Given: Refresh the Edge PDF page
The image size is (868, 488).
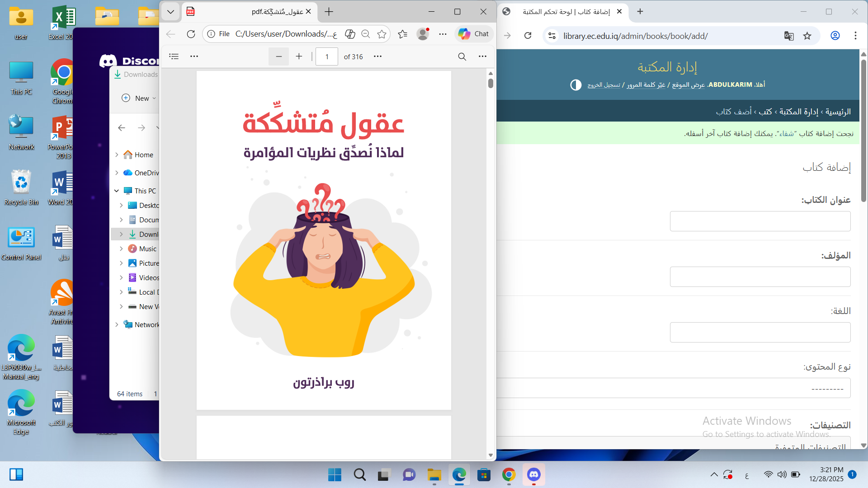Looking at the screenshot, I should pyautogui.click(x=191, y=34).
